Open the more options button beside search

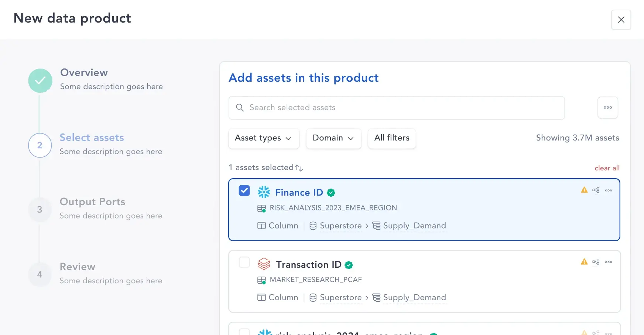(x=608, y=108)
